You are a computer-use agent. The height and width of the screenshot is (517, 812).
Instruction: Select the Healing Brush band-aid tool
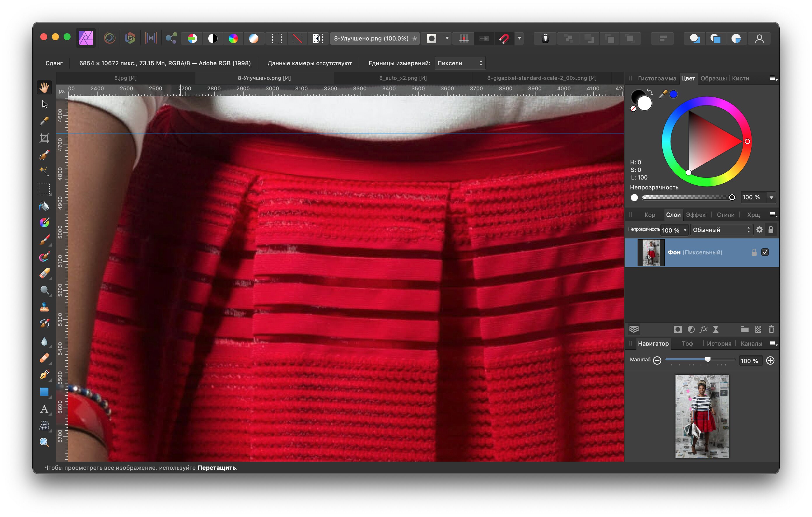point(44,358)
